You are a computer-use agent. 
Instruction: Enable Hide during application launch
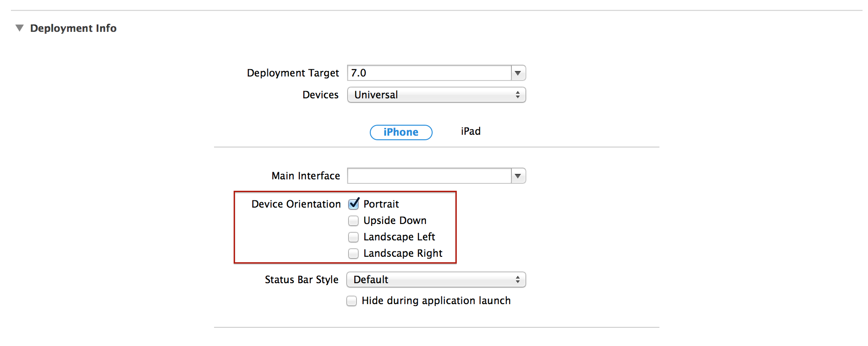pos(352,301)
